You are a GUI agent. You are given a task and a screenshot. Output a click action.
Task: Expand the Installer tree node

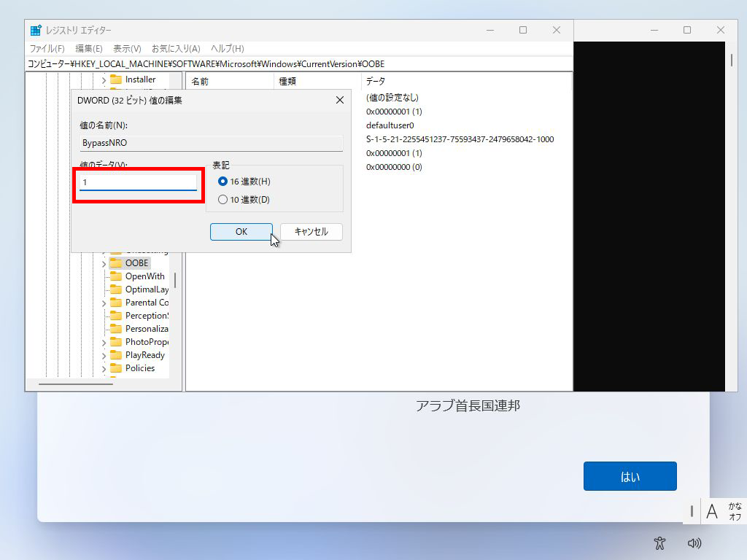[104, 80]
